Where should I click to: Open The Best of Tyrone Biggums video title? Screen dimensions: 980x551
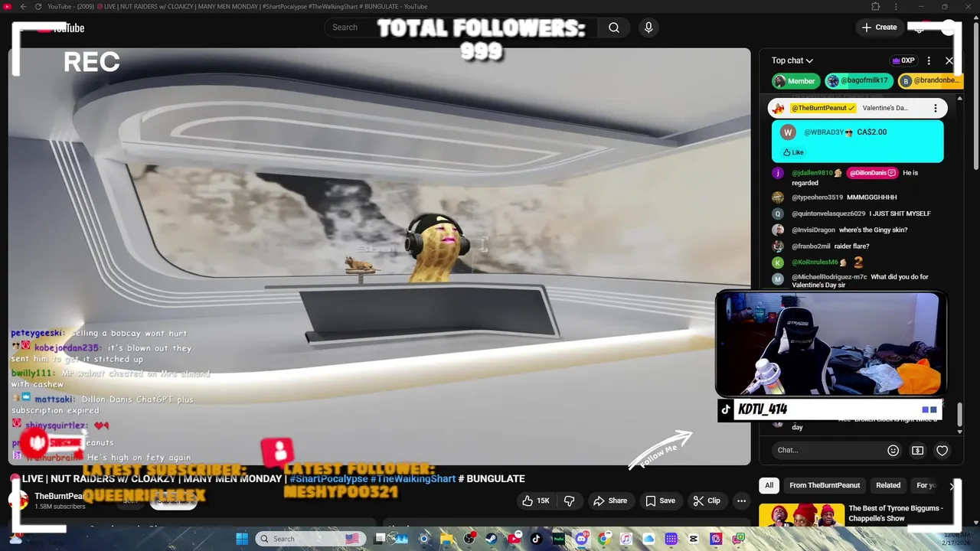point(896,514)
